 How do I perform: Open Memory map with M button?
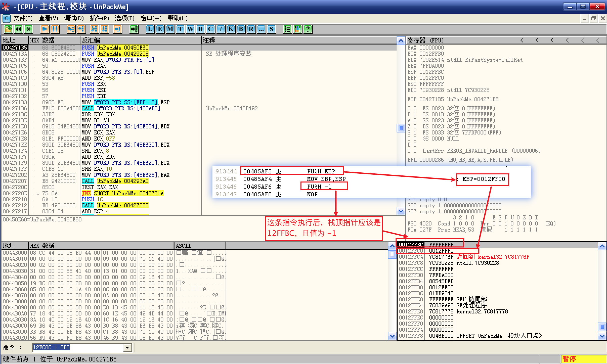point(170,29)
